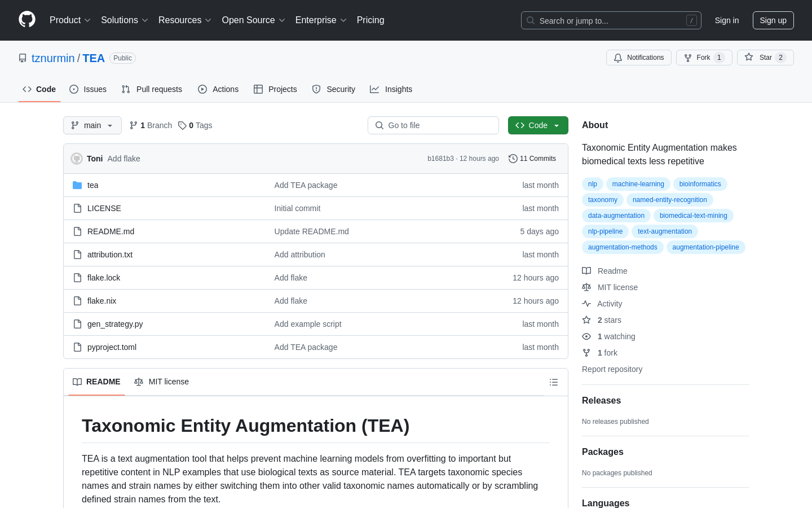Open the Insights tab

tap(391, 89)
